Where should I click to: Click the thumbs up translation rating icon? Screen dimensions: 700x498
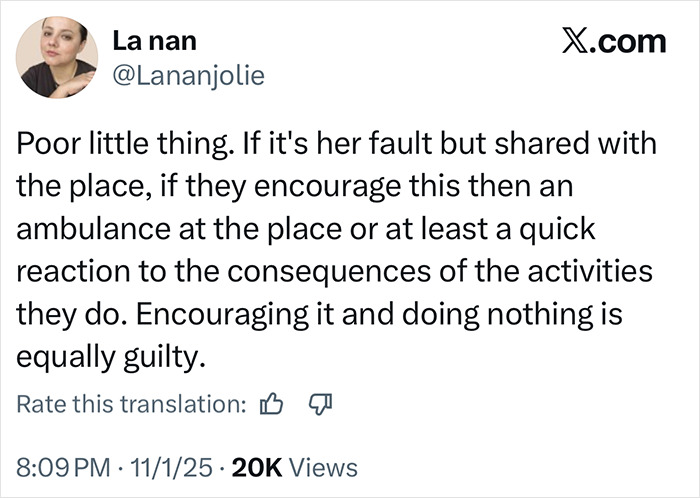(271, 404)
